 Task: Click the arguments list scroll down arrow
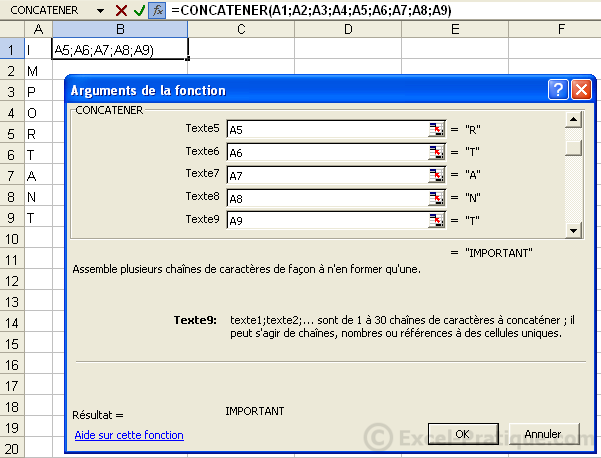(573, 230)
